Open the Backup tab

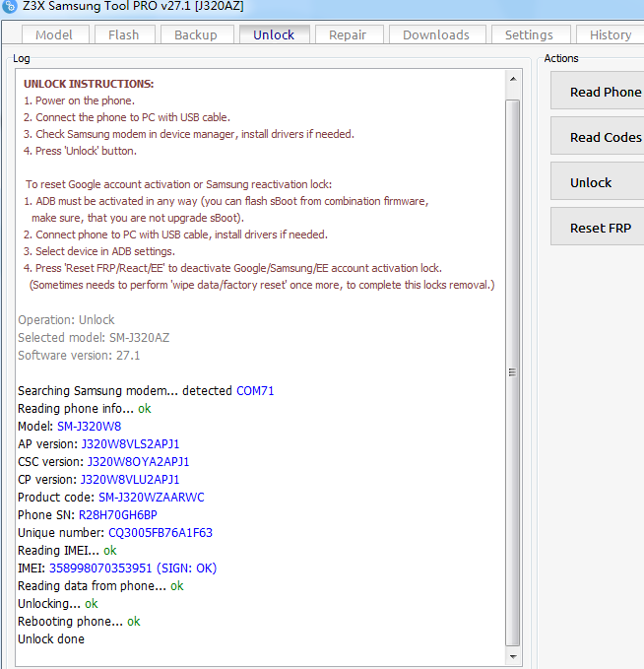click(196, 34)
